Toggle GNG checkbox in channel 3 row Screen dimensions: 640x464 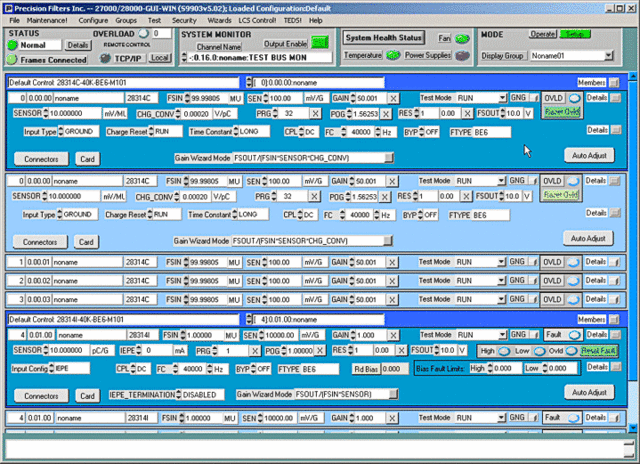pyautogui.click(x=534, y=300)
